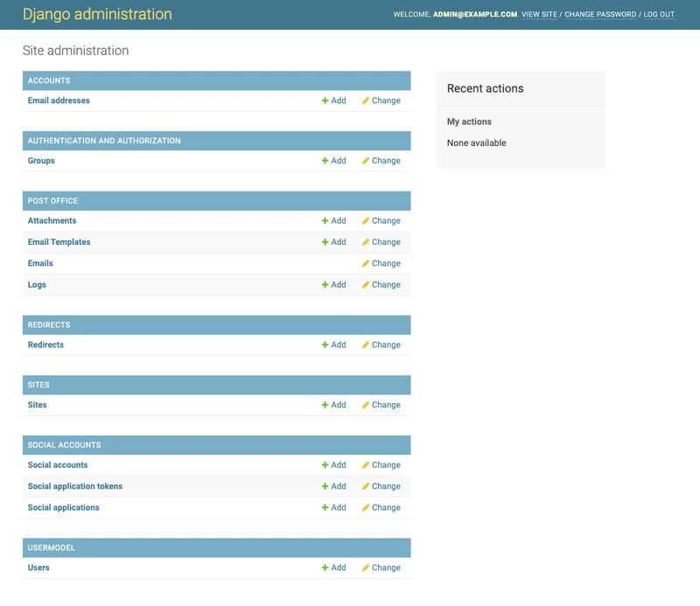Click the pencil icon in Sites row
Screen dimensions: 700x606
[x=366, y=405]
